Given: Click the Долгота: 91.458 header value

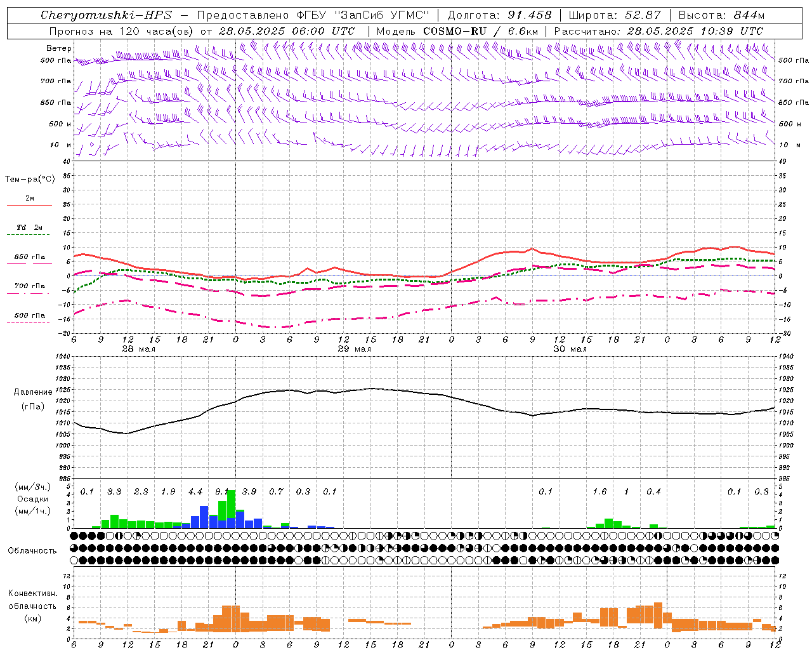Looking at the screenshot, I should [499, 15].
